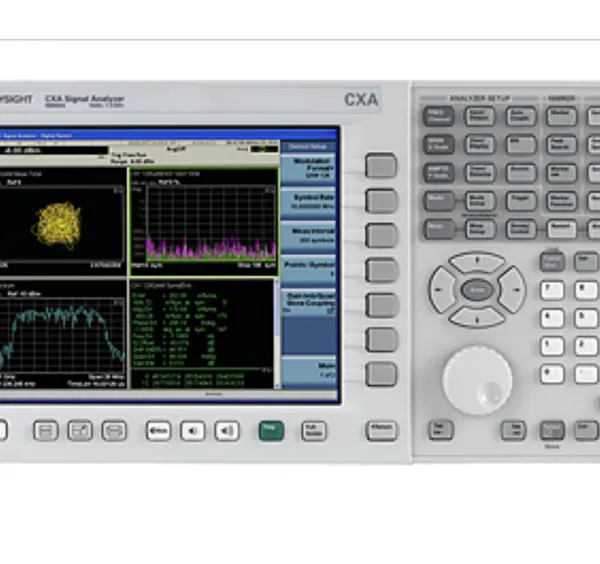Viewport: 600px width, 564px height.
Task: Tap the middle window-layout key in the bottom row
Action: pyautogui.click(x=80, y=431)
